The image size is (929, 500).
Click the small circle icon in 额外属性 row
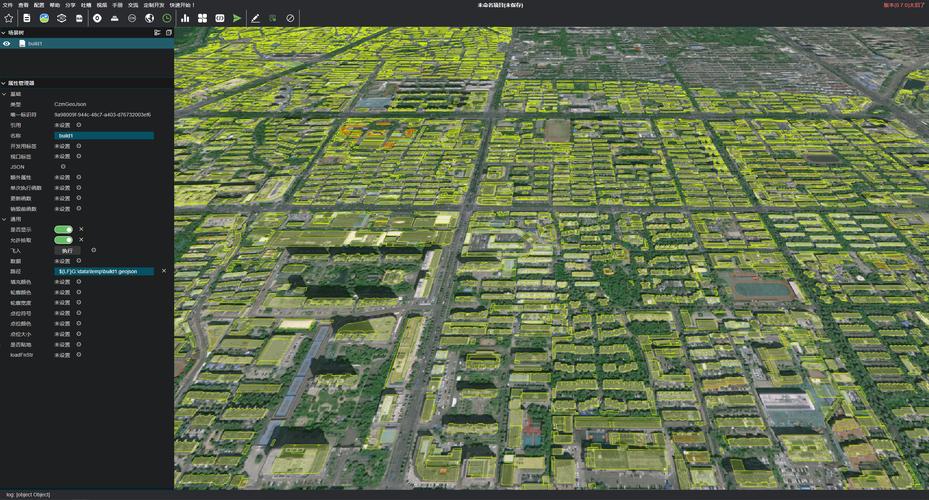point(79,177)
